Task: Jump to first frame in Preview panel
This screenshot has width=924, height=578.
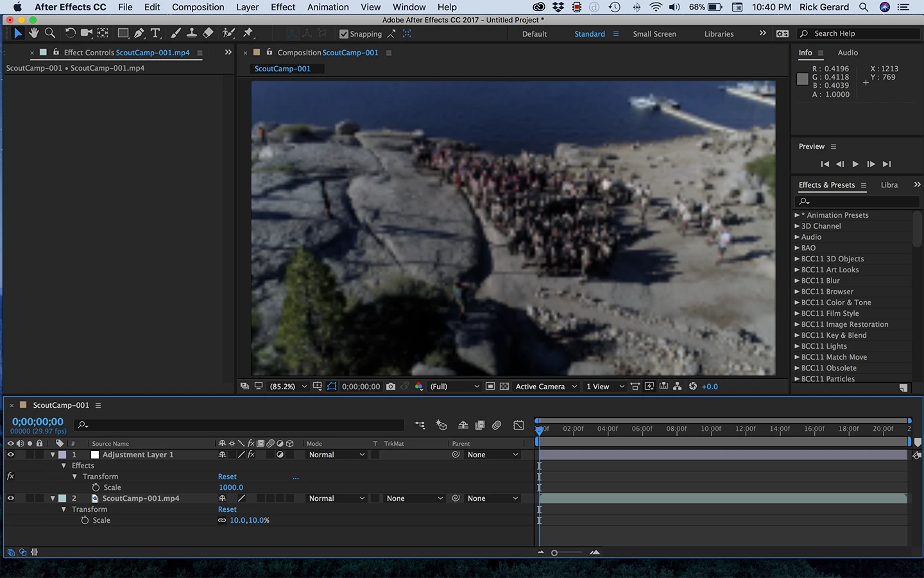Action: 825,164
